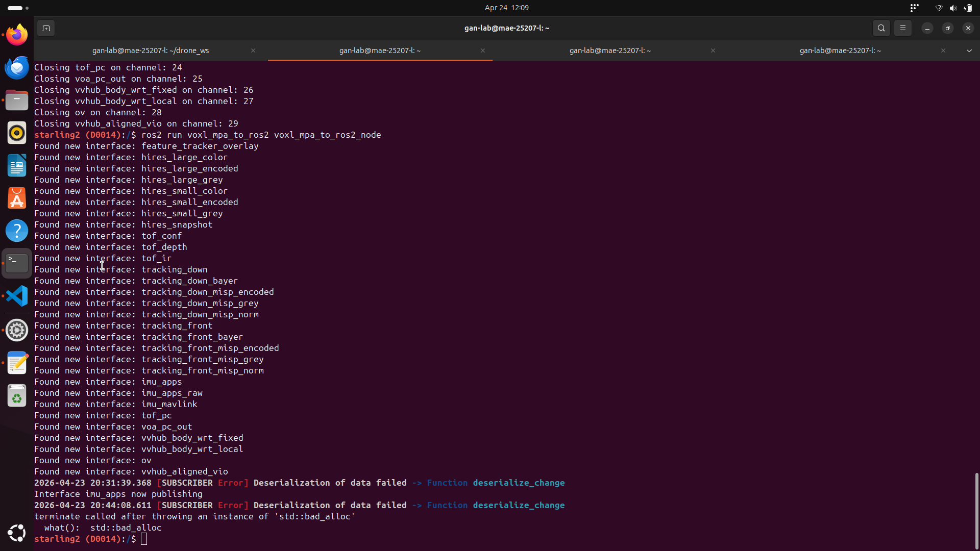Click 'feature_tracker_overlay' interface line
The height and width of the screenshot is (551, 980).
pos(146,146)
